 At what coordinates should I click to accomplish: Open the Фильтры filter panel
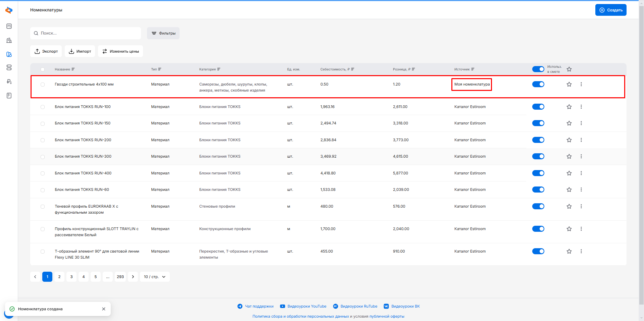(163, 33)
